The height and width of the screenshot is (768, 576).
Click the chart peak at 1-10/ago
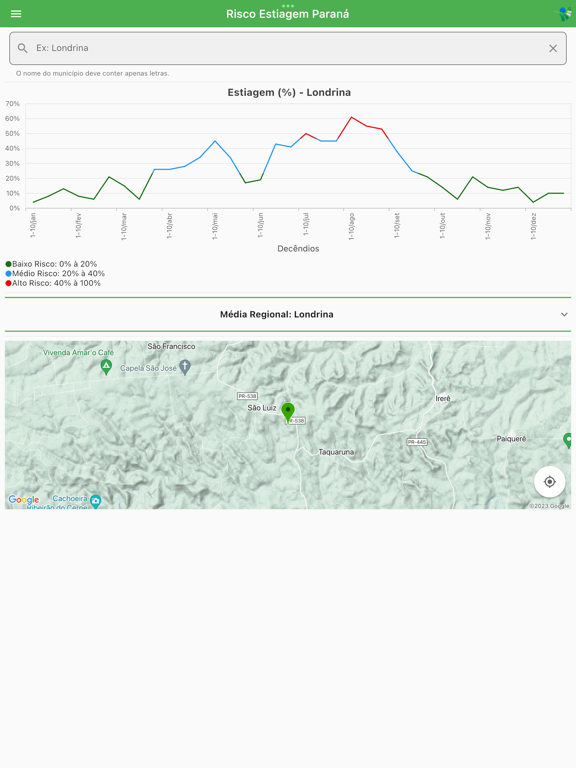(352, 117)
